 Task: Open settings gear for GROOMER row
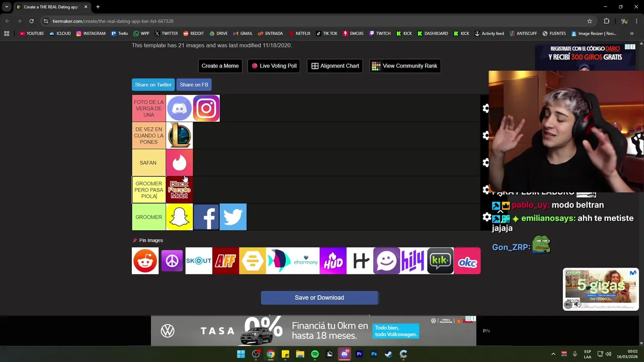(486, 217)
